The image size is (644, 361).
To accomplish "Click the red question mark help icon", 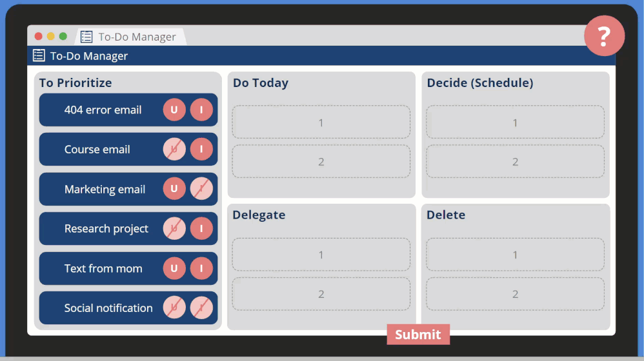I will [x=604, y=36].
